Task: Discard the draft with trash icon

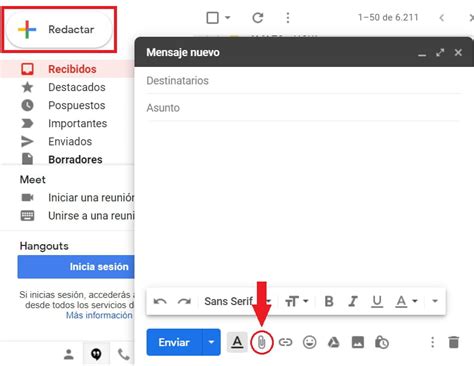Action: point(453,342)
